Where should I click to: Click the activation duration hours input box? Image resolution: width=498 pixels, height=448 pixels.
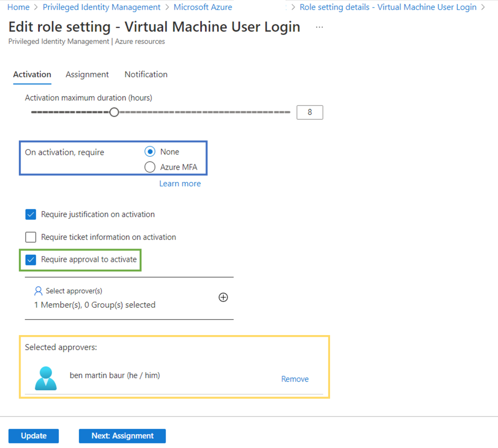[309, 112]
